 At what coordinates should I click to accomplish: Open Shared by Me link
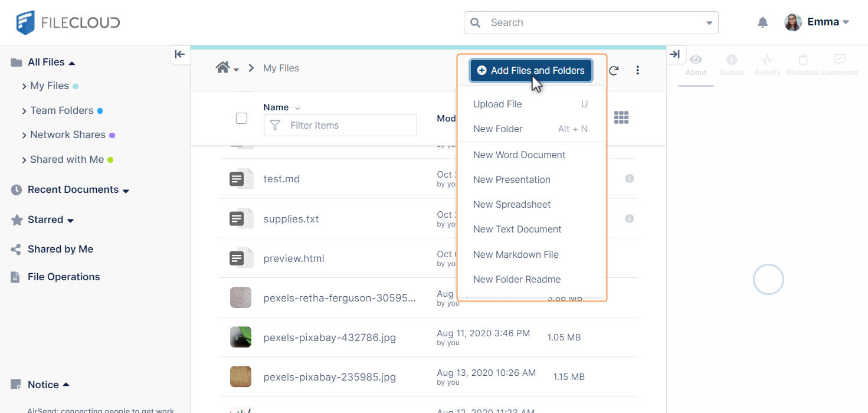point(60,249)
